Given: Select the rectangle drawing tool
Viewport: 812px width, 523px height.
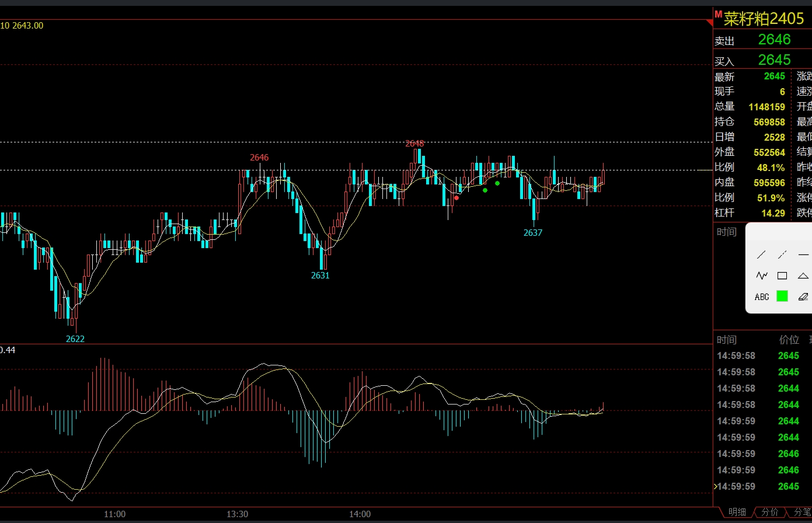Looking at the screenshot, I should pyautogui.click(x=782, y=276).
